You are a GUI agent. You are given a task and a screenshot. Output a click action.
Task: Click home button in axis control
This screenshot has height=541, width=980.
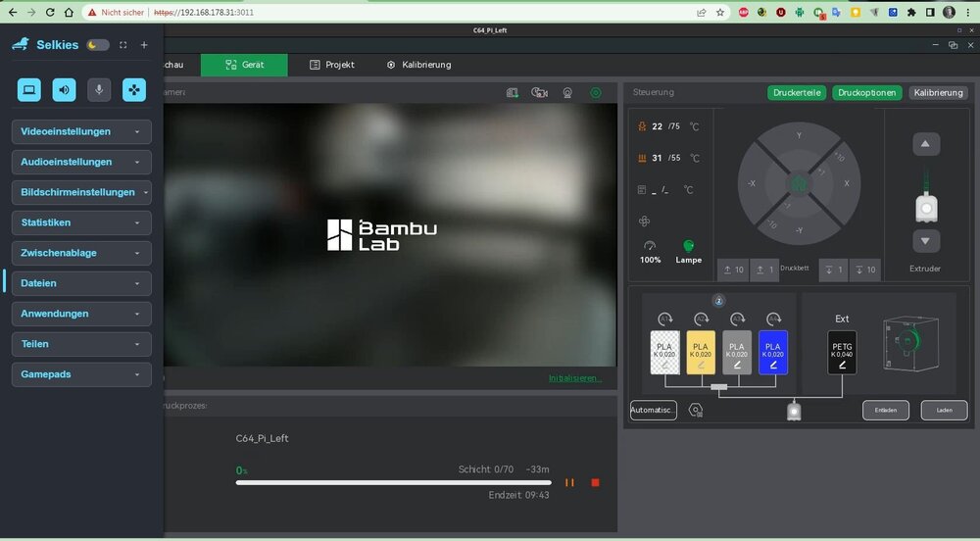click(799, 183)
